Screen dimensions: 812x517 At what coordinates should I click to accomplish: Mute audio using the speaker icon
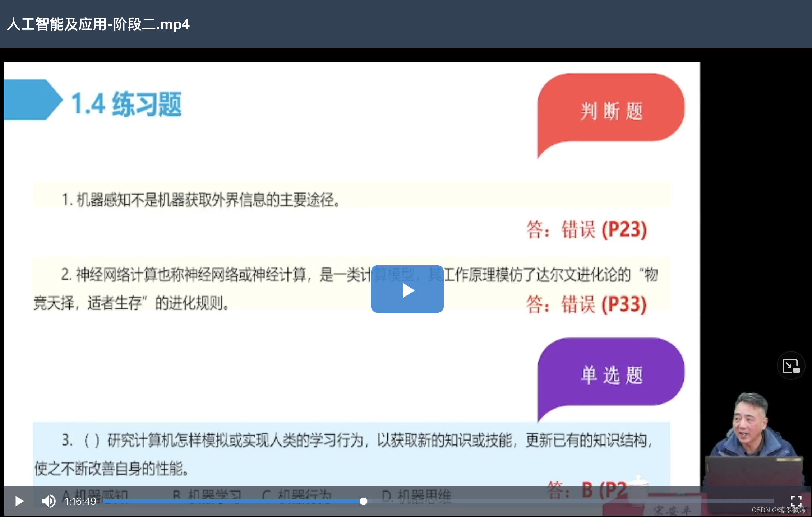[x=49, y=501]
